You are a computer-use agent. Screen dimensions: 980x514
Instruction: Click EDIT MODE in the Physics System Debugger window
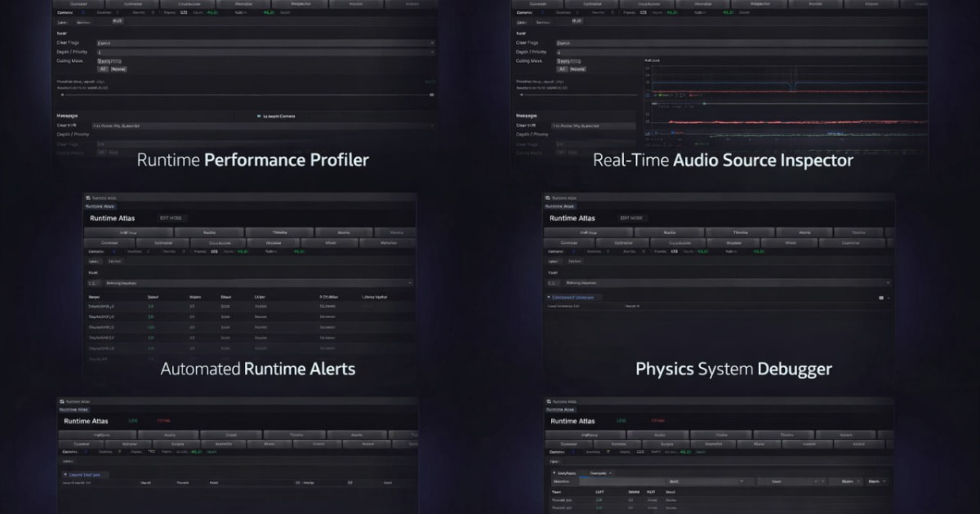631,219
